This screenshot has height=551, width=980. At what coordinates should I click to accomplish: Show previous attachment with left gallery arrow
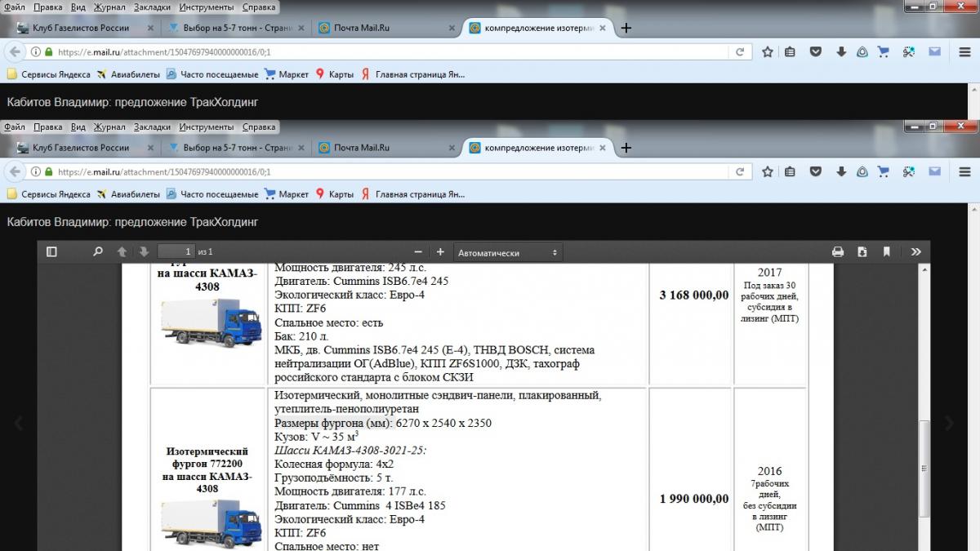tap(18, 423)
